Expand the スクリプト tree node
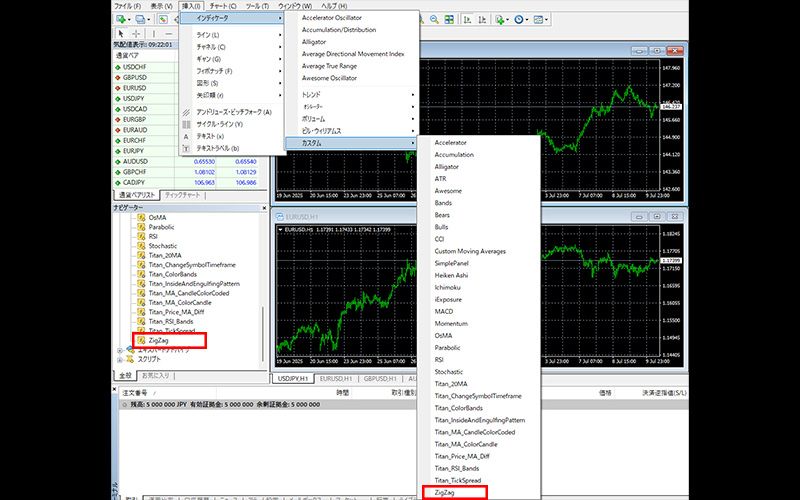Viewport: 800px width, 500px height. (120, 359)
